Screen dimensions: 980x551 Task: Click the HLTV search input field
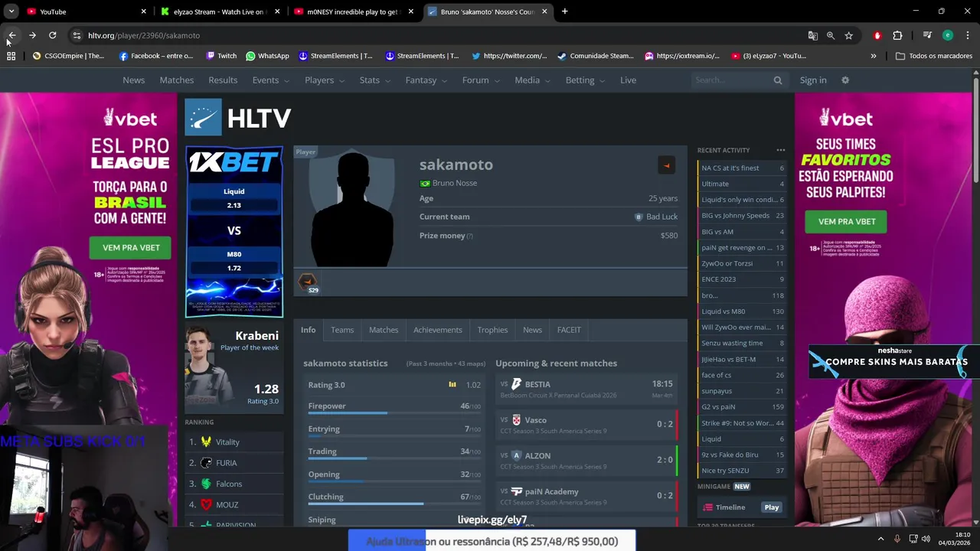click(731, 80)
